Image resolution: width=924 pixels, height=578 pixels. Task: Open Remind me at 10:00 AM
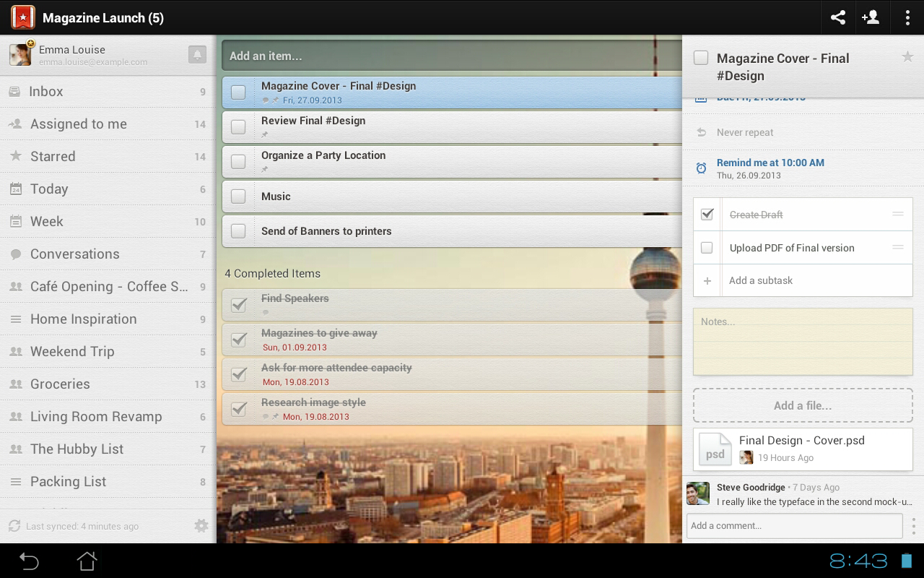770,163
